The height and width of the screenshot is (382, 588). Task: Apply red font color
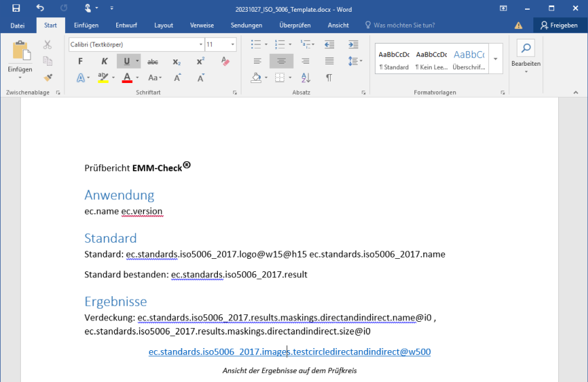tap(127, 78)
